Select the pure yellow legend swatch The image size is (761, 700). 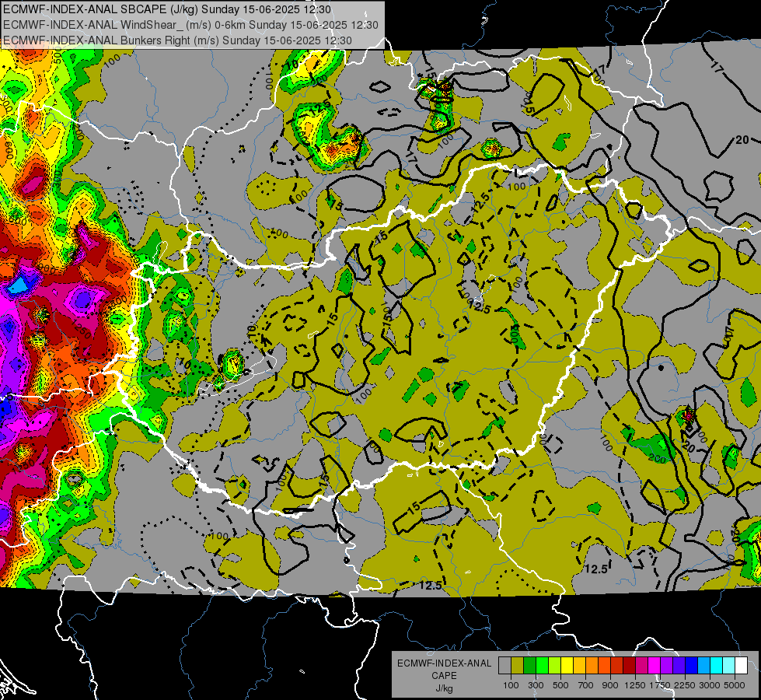point(567,666)
